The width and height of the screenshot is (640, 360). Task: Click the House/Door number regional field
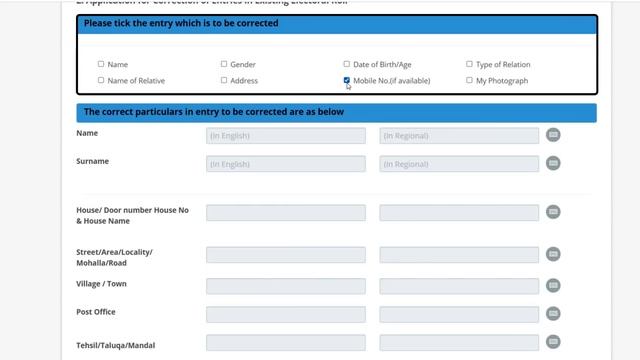tap(459, 213)
